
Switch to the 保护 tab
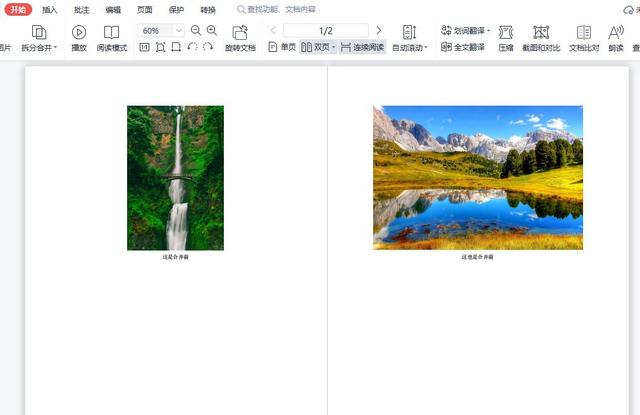pos(176,10)
